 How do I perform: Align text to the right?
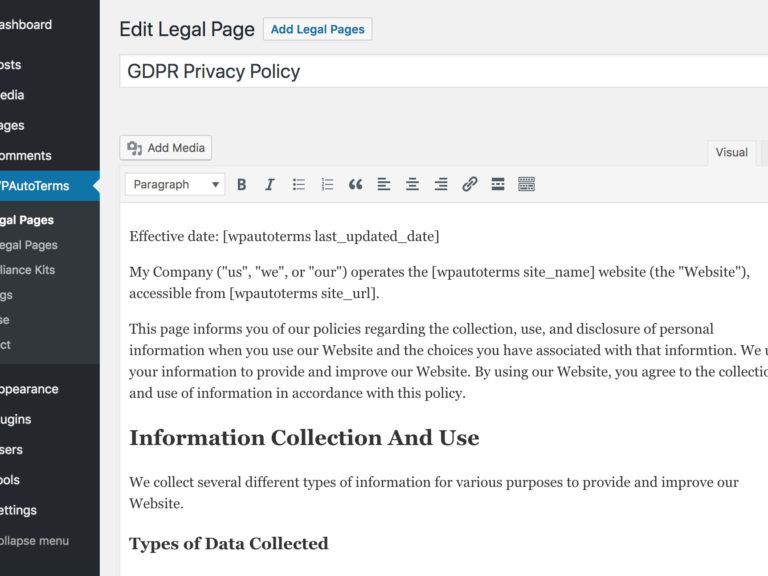click(441, 185)
